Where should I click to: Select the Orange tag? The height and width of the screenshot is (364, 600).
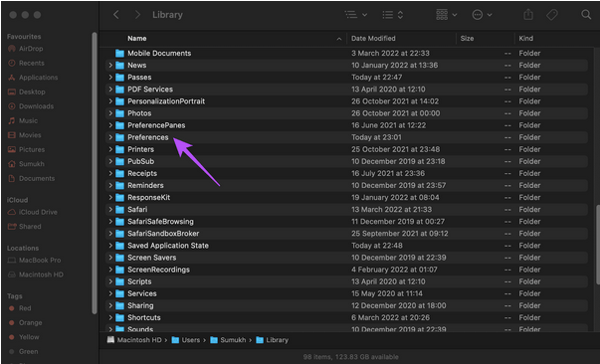(x=25, y=322)
